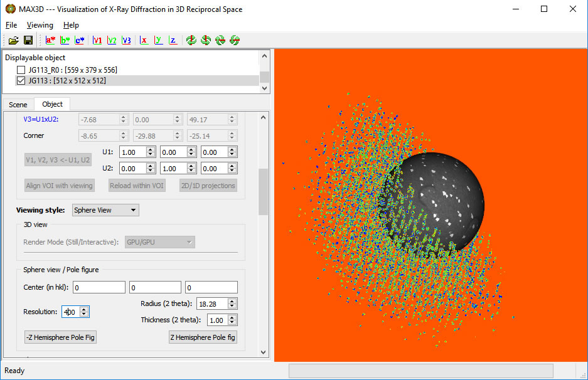Viewport: 588px width, 380px height.
Task: Open the Viewing menu
Action: coord(40,25)
